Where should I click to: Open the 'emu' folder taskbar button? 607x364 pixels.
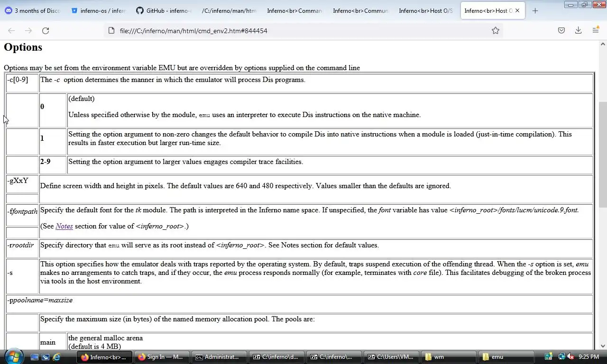pos(506,357)
